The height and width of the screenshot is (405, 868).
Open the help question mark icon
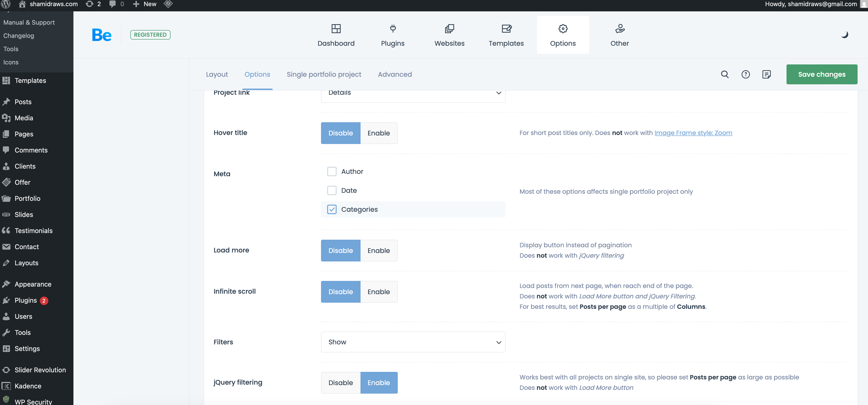745,74
